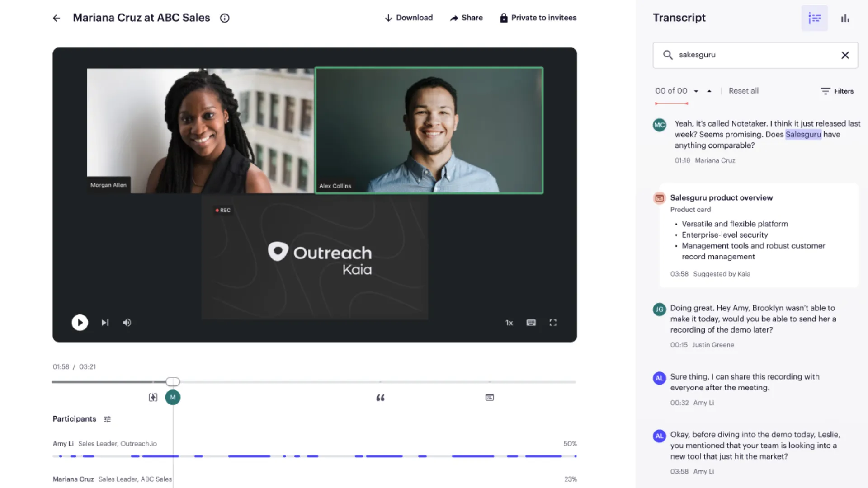Open the meeting info icon beside title
Image resolution: width=868 pixels, height=488 pixels.
pyautogui.click(x=225, y=18)
